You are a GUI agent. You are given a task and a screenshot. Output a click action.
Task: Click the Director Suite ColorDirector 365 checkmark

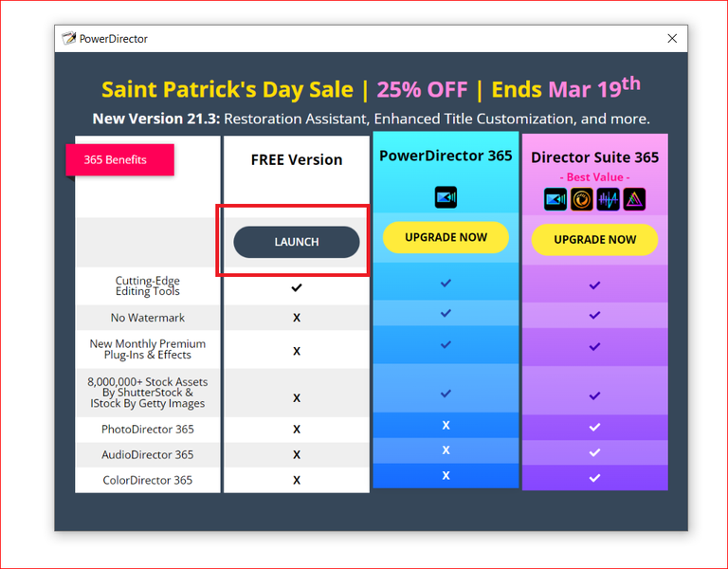(594, 478)
